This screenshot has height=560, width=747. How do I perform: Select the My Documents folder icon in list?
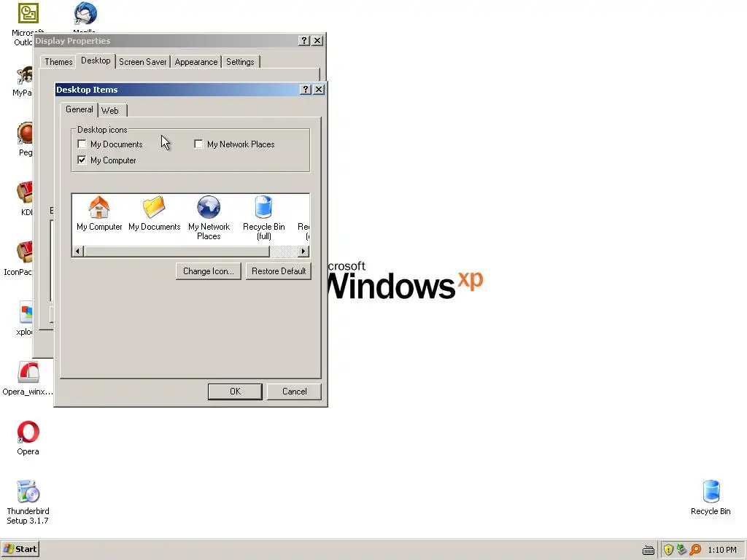(154, 208)
